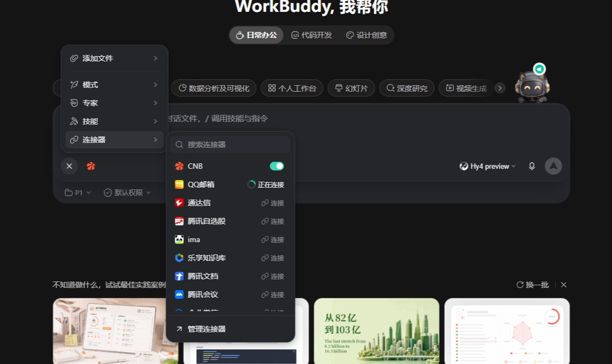
Task: Open the radar chart report thumbnail
Action: pyautogui.click(x=507, y=331)
